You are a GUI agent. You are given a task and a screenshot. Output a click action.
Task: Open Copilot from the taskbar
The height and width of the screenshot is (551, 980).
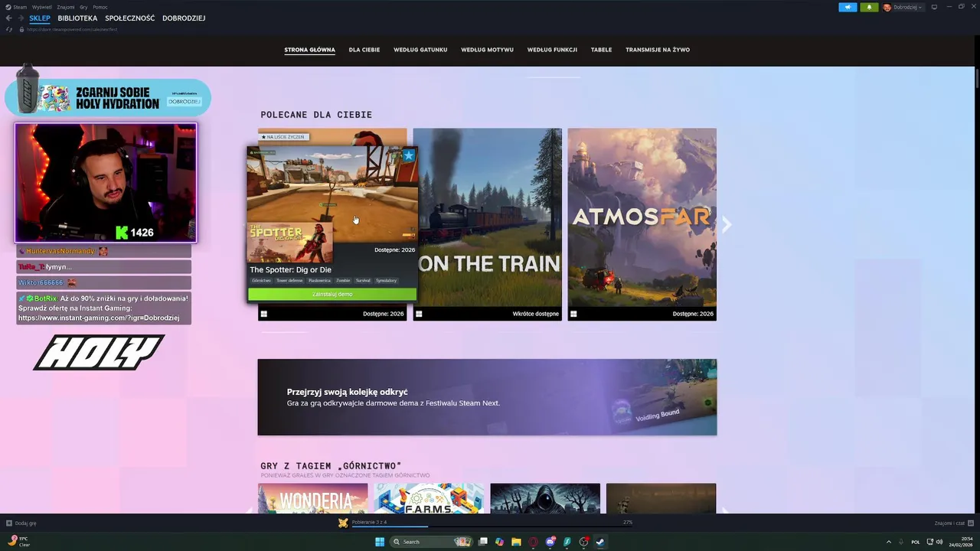click(499, 542)
